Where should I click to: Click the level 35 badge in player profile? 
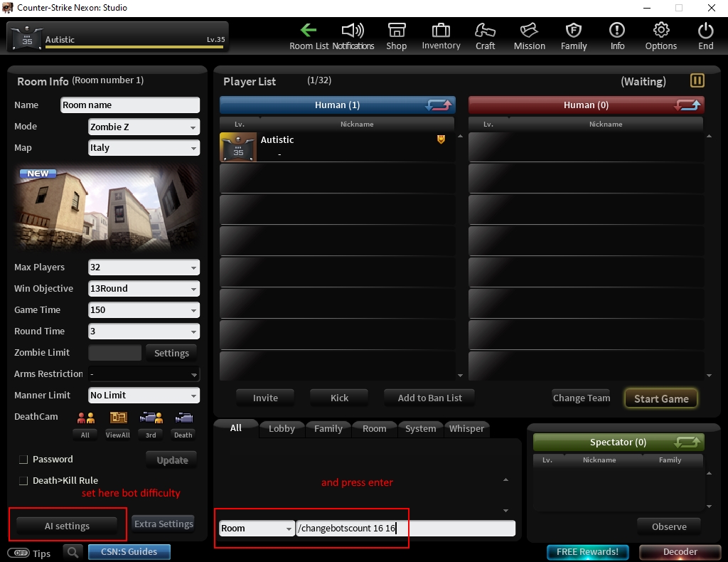point(27,37)
